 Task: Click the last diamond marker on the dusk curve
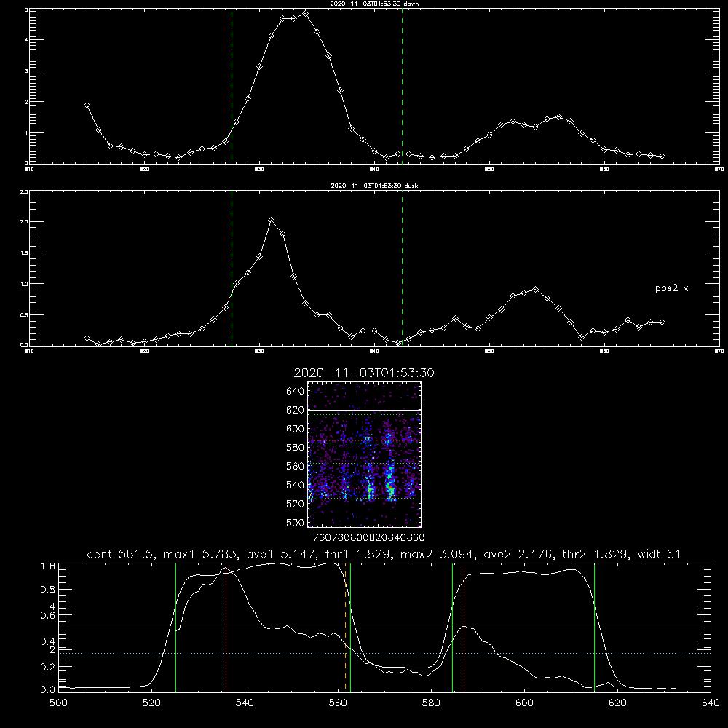(662, 322)
